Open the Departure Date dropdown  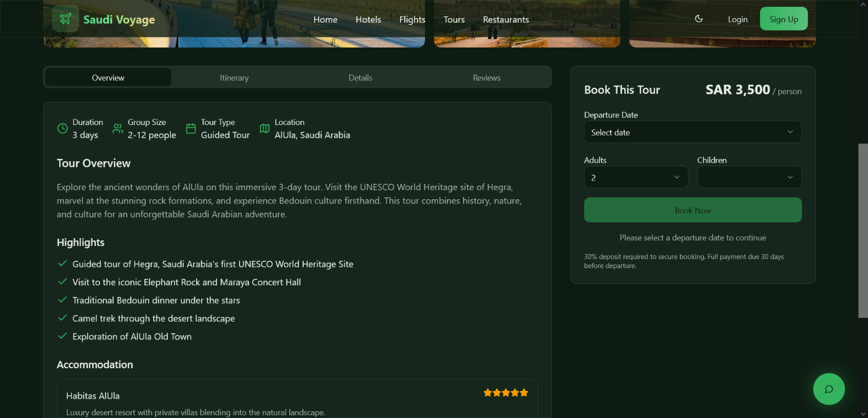click(692, 132)
